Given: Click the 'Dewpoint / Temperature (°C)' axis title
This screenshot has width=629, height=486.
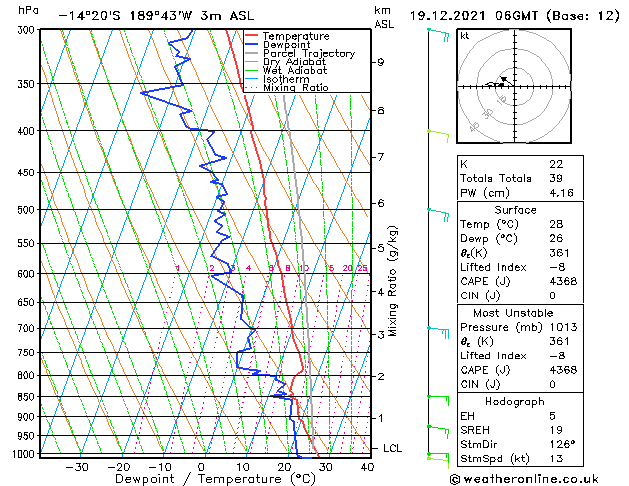Looking at the screenshot, I should [215, 479].
